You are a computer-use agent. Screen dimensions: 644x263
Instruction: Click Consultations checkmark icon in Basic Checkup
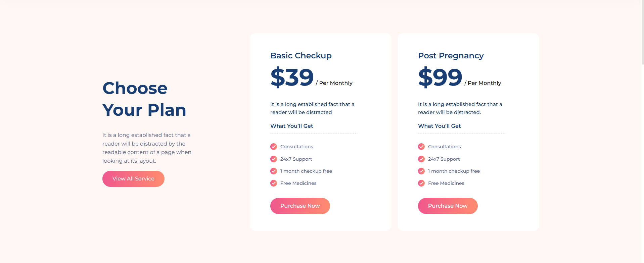point(274,147)
